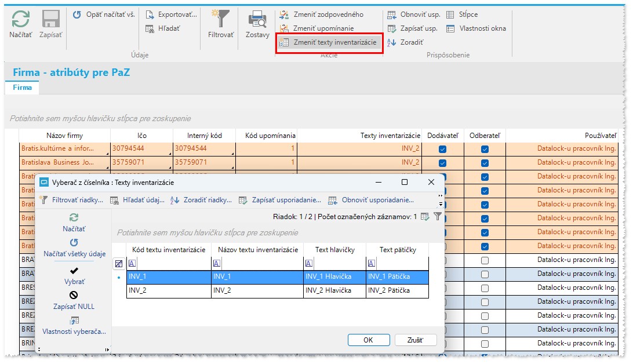The height and width of the screenshot is (364, 633).
Task: Switch to the Firma tab
Action: [x=22, y=88]
